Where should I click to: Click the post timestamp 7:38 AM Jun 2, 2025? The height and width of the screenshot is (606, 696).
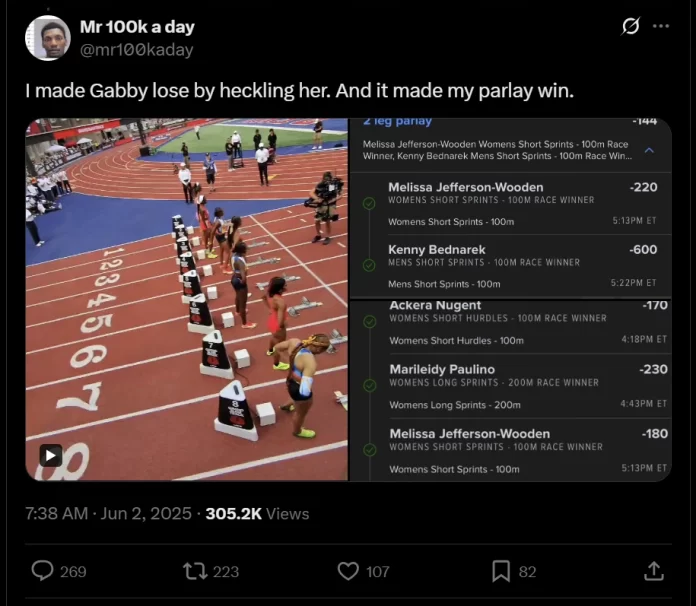[x=108, y=513]
